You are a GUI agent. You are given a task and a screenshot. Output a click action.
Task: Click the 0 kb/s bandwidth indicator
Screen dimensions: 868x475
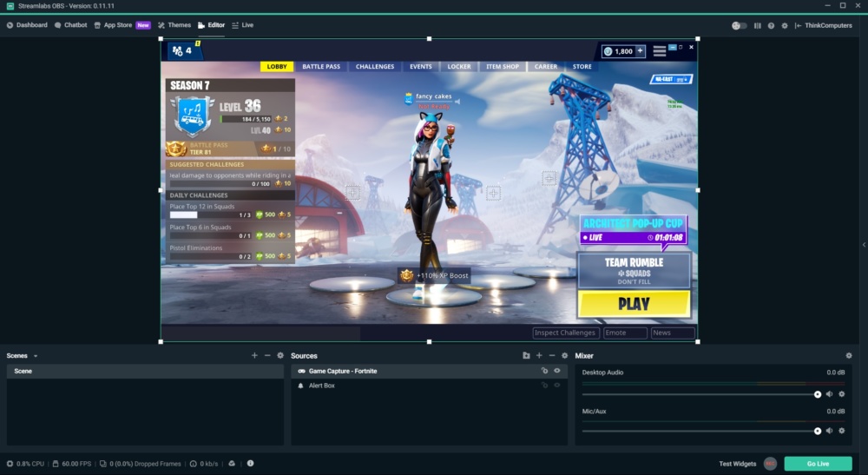coord(204,464)
